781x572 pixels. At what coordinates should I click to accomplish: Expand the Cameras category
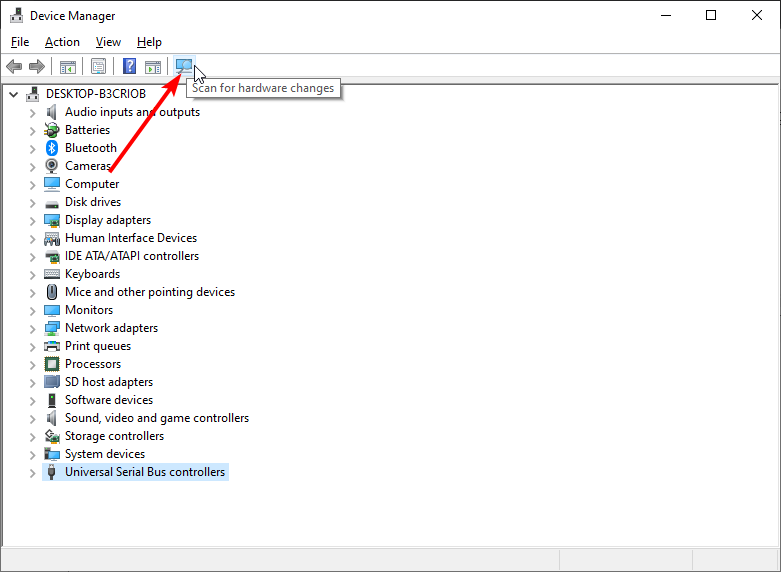tap(32, 166)
